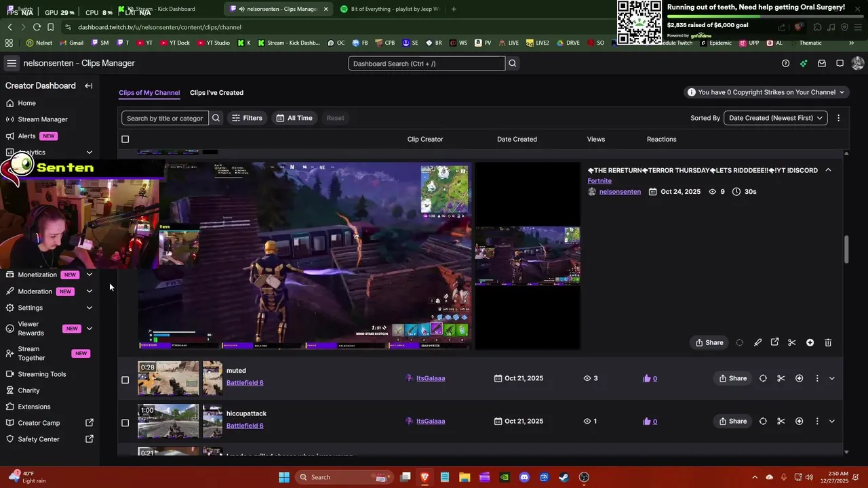
Task: Click the filled sparkle icon on expanded clip
Action: pyautogui.click(x=810, y=342)
